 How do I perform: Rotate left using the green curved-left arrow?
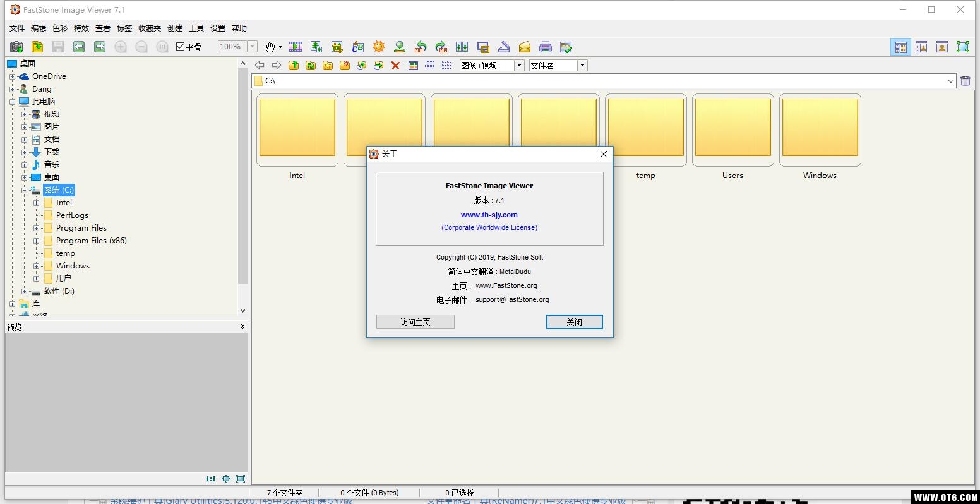pyautogui.click(x=421, y=47)
